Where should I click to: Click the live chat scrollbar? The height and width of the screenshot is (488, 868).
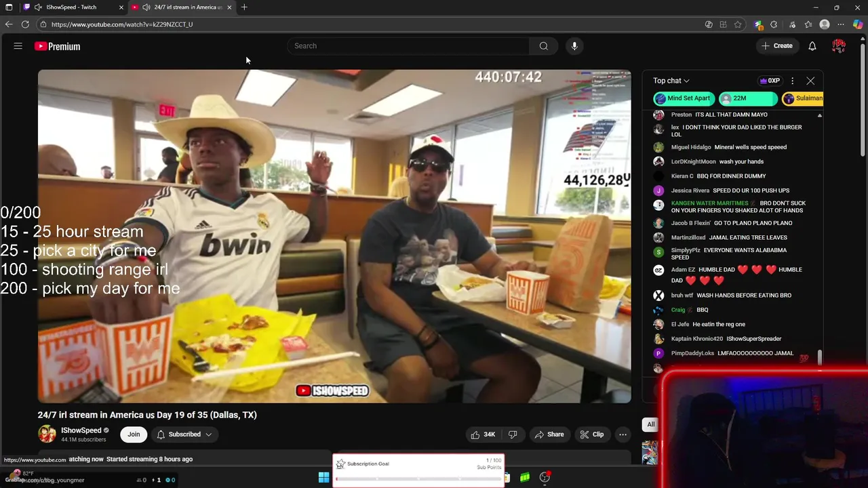point(819,357)
